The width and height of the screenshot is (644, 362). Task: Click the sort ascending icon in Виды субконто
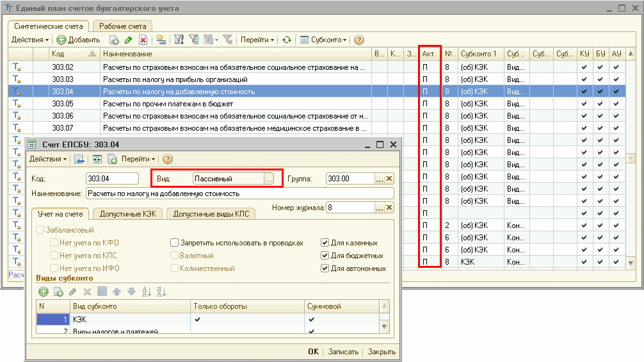146,292
